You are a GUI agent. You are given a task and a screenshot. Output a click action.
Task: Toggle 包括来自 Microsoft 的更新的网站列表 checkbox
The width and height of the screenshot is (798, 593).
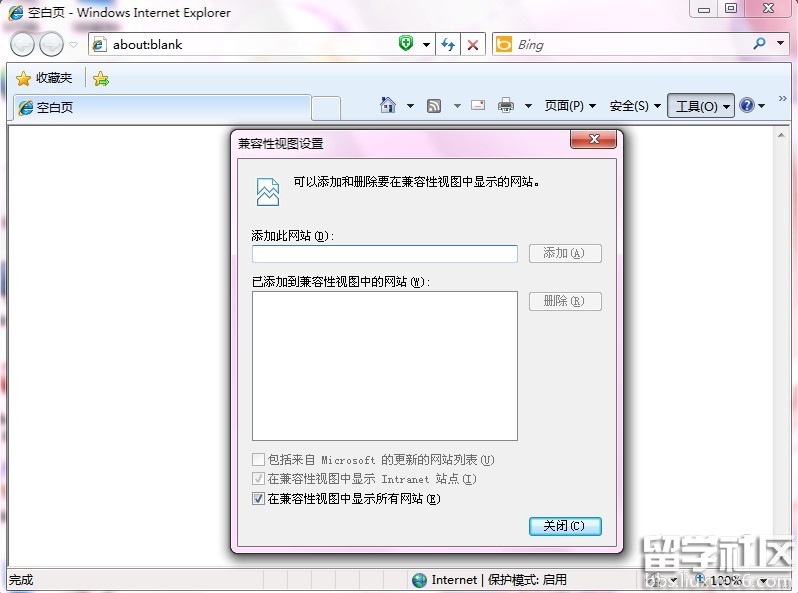tap(259, 460)
